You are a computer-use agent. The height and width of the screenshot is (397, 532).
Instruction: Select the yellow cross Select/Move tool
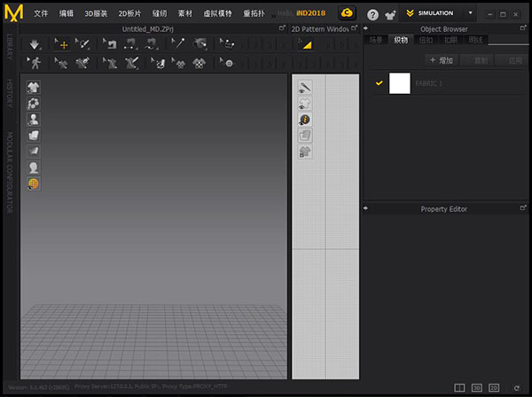click(x=61, y=44)
